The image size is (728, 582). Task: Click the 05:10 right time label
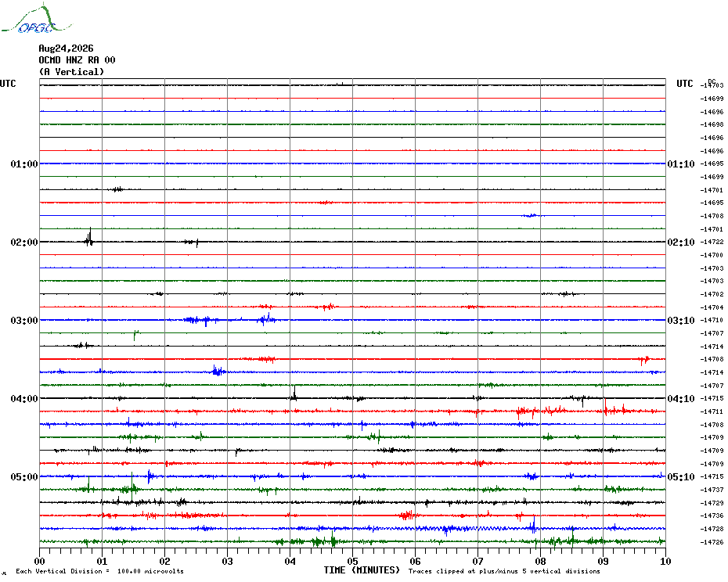pos(681,477)
